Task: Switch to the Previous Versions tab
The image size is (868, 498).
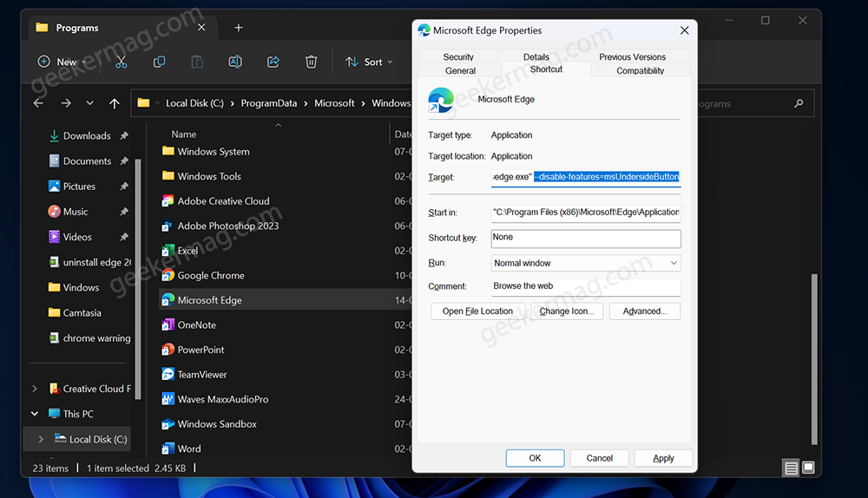Action: tap(632, 56)
